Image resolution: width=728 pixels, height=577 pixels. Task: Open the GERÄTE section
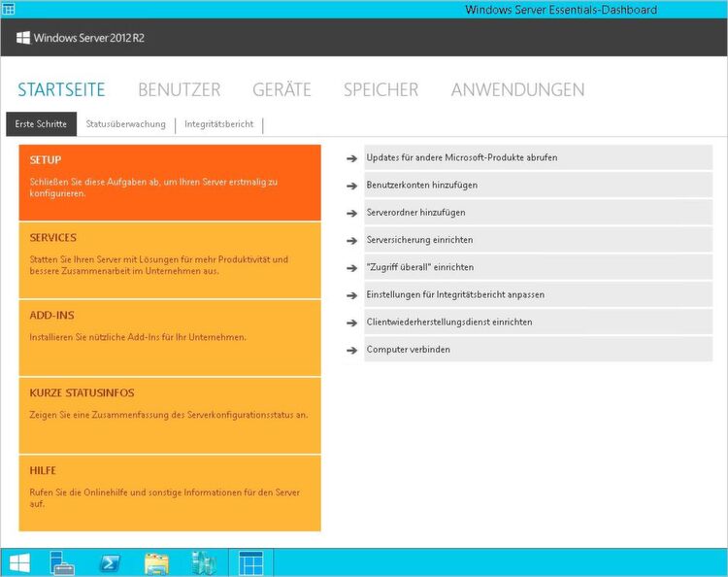pyautogui.click(x=281, y=89)
